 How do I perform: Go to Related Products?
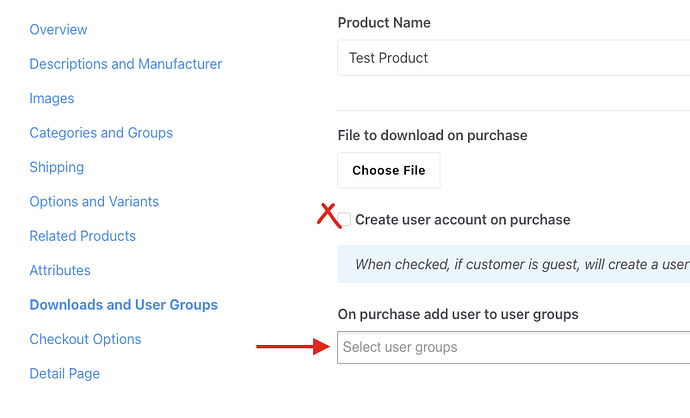[83, 236]
